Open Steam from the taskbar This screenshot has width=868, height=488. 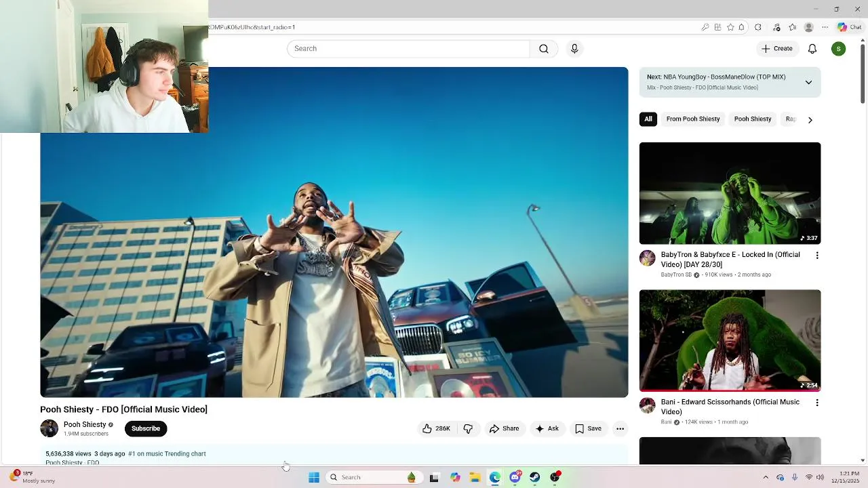[x=535, y=477]
